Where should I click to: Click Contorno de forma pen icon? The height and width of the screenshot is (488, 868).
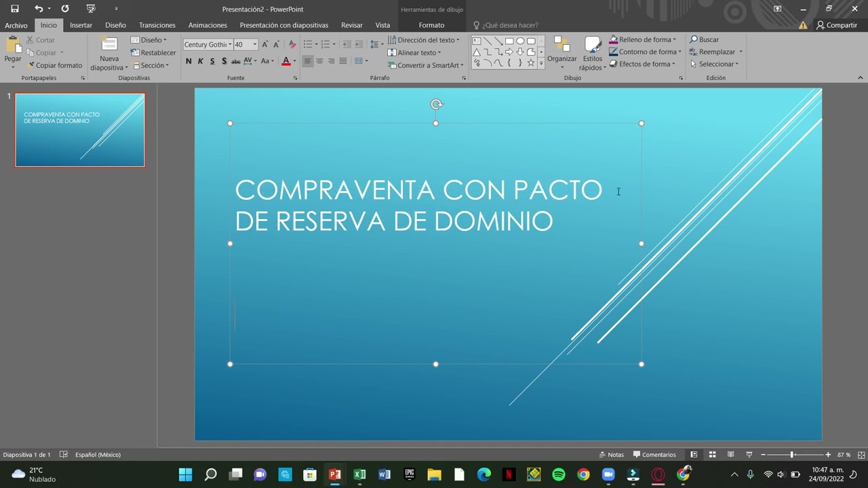(614, 52)
